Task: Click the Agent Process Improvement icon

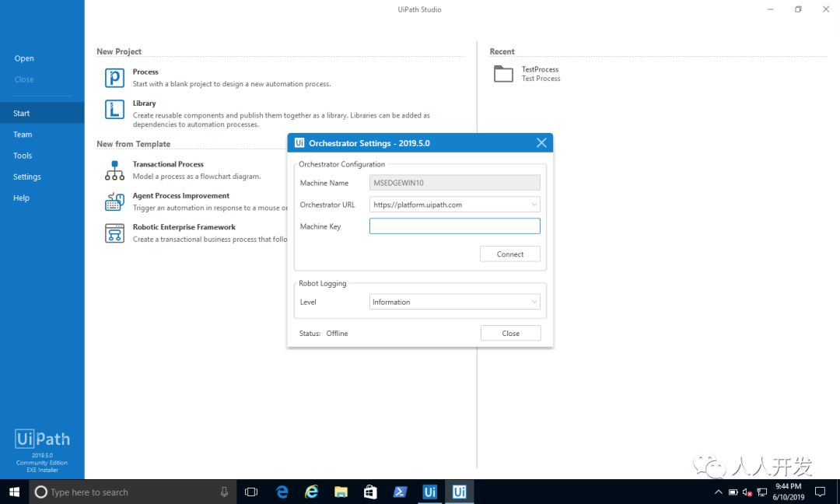Action: coord(114,202)
